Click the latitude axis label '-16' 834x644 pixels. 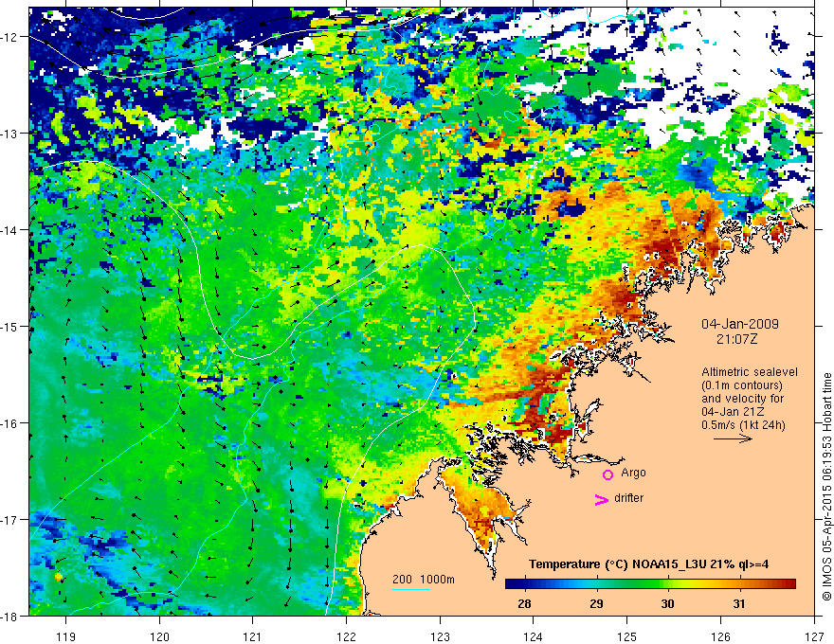tap(10, 423)
